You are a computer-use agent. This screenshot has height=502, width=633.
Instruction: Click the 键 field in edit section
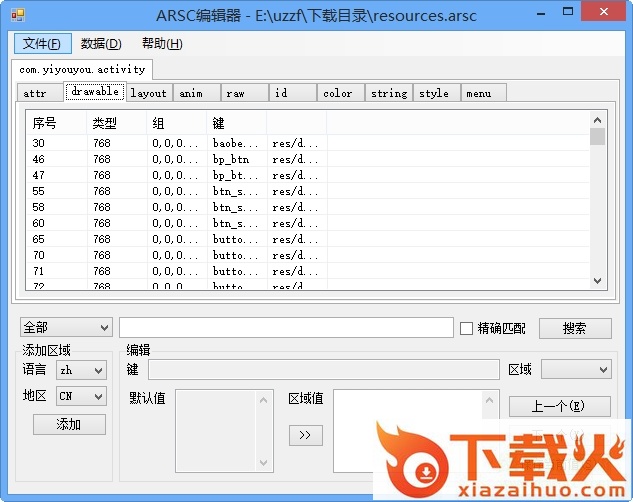tap(324, 370)
